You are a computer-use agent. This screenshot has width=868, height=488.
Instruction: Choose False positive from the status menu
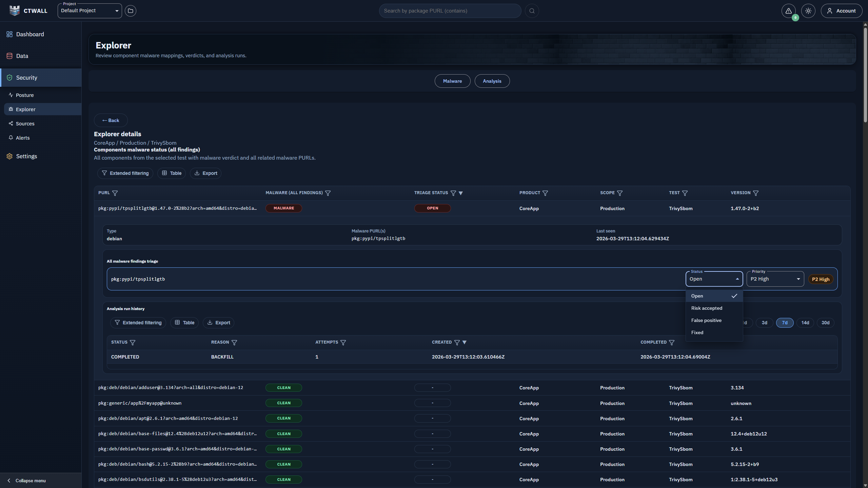point(706,320)
